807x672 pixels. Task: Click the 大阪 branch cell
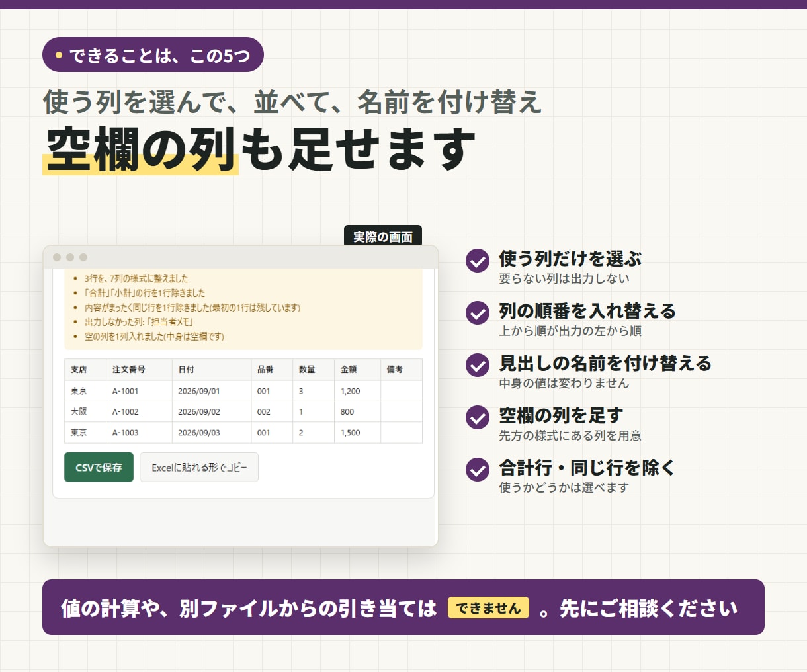(85, 411)
